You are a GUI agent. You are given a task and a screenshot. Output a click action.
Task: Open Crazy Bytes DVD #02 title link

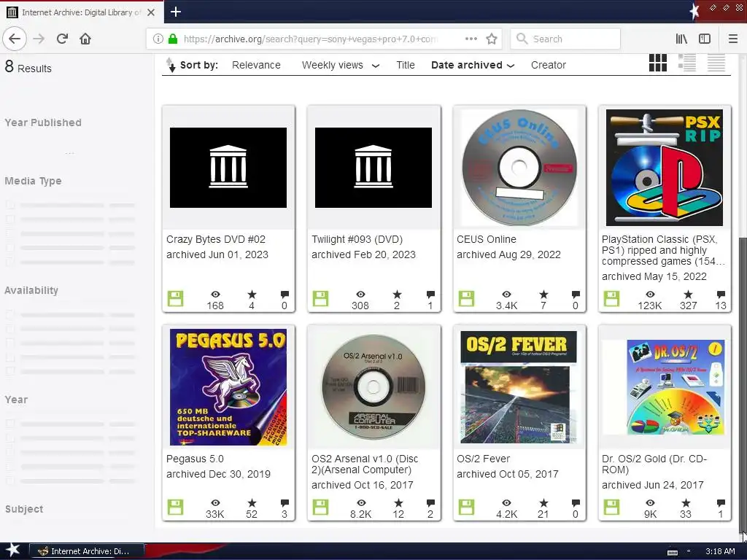click(x=216, y=239)
